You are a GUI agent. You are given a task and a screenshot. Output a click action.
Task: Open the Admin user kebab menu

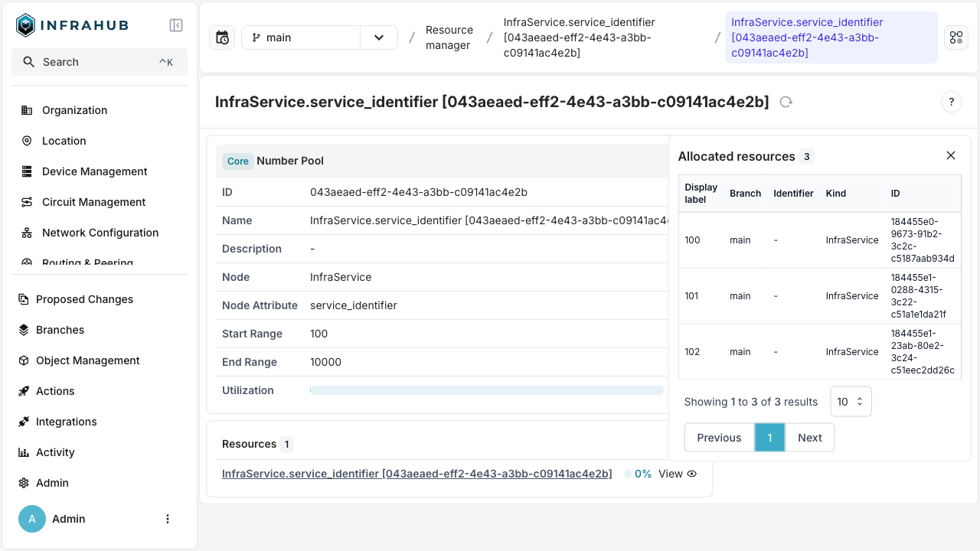[x=168, y=519]
